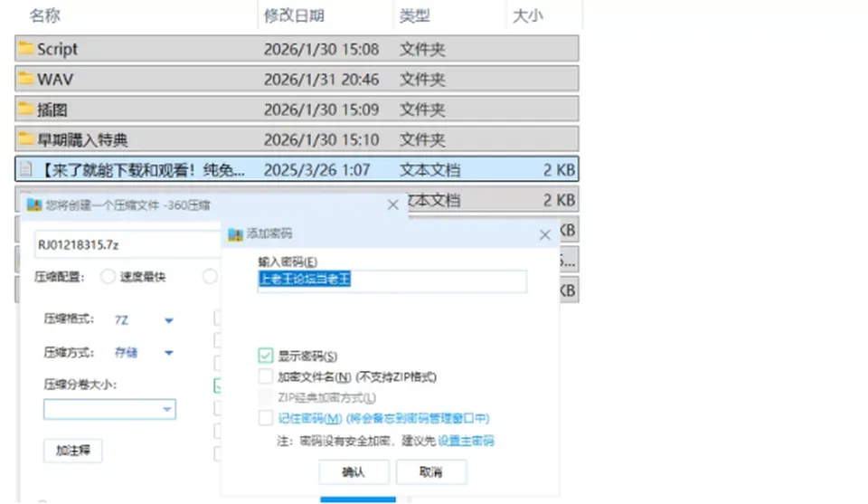Open the 压缩方式 存储 dropdown
The height and width of the screenshot is (504, 868).
tap(169, 353)
